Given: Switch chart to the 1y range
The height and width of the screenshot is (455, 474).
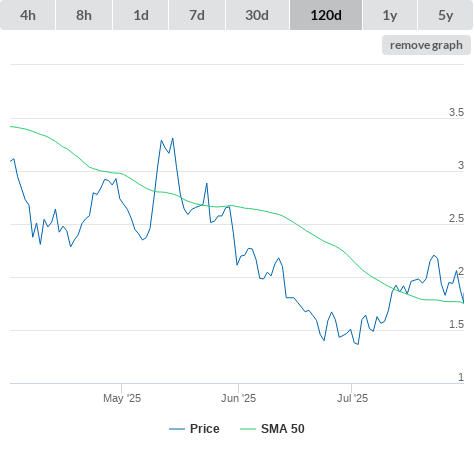Looking at the screenshot, I should (x=390, y=15).
